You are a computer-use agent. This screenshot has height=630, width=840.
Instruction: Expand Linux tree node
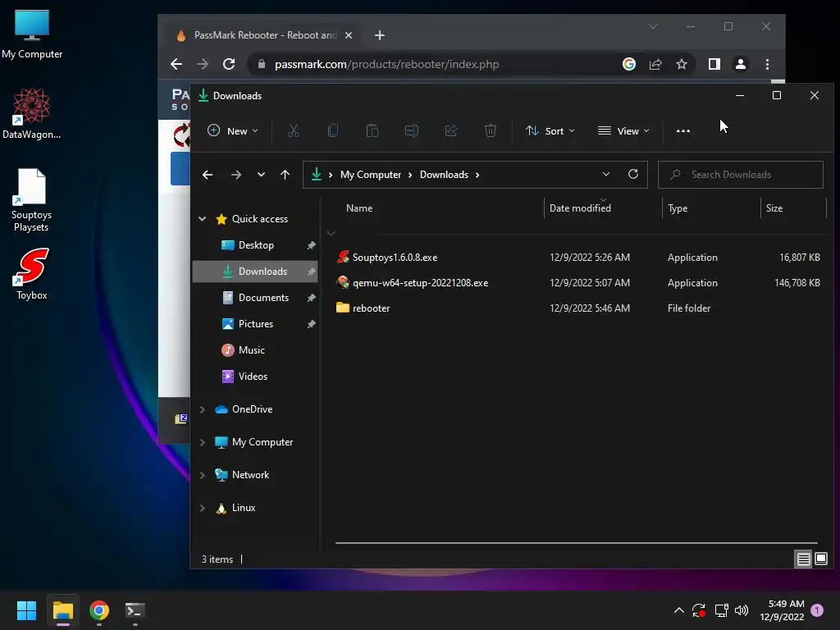click(x=203, y=508)
